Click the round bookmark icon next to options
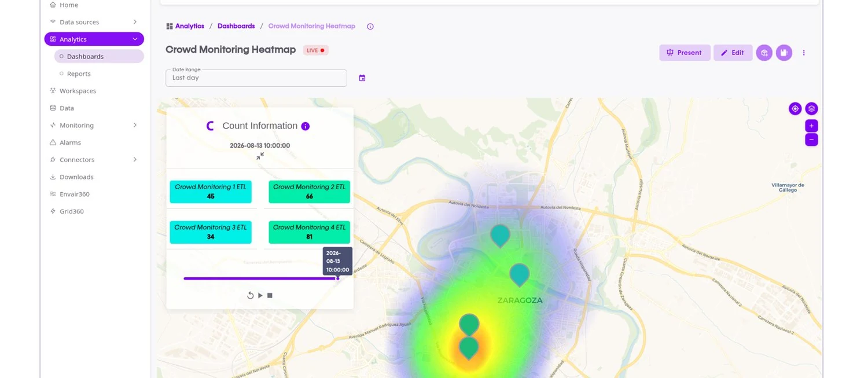The image size is (868, 378). pyautogui.click(x=784, y=53)
